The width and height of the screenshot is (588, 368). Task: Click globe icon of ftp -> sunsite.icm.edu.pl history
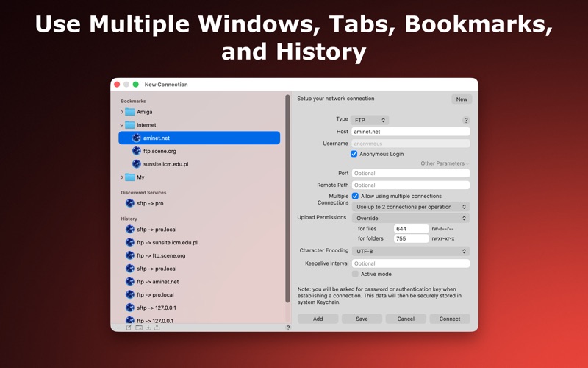click(130, 243)
